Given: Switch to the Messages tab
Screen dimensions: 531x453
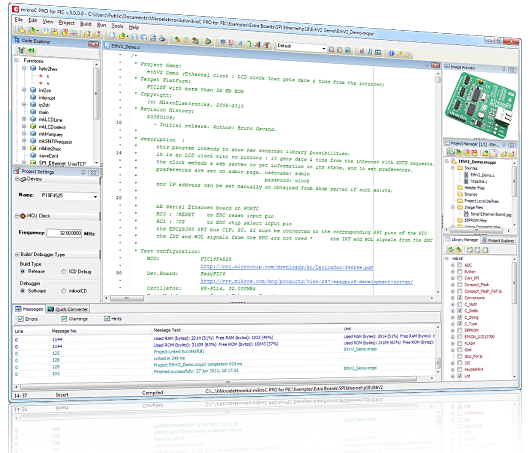Looking at the screenshot, I should (x=29, y=309).
